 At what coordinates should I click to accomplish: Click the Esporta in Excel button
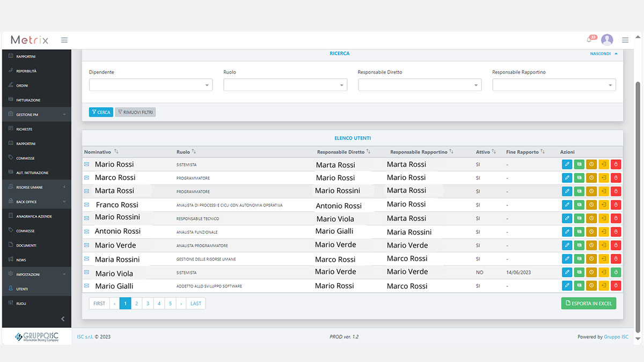point(589,304)
